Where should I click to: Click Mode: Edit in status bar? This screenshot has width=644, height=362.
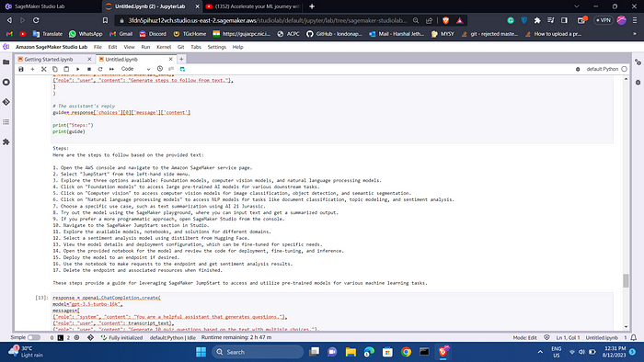pyautogui.click(x=524, y=338)
